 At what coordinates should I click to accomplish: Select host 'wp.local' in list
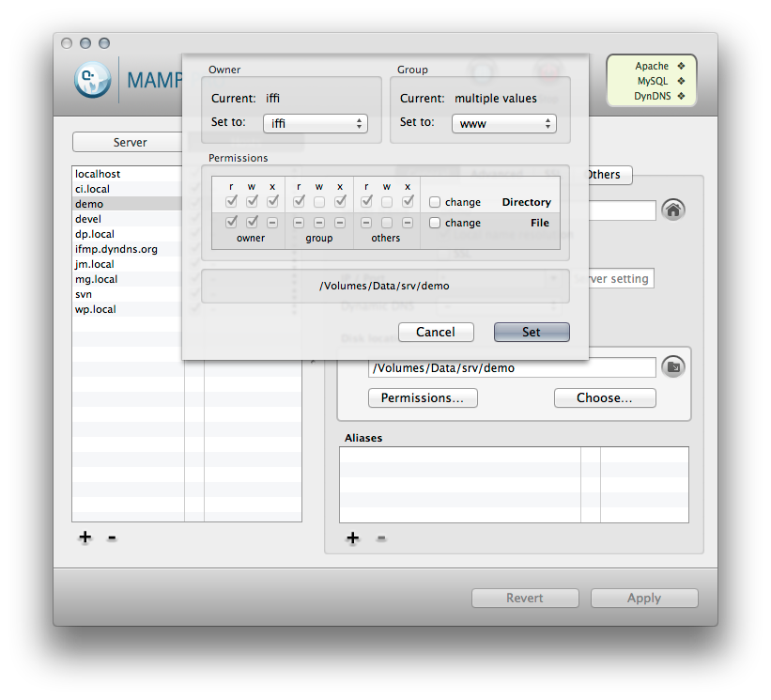pos(128,309)
